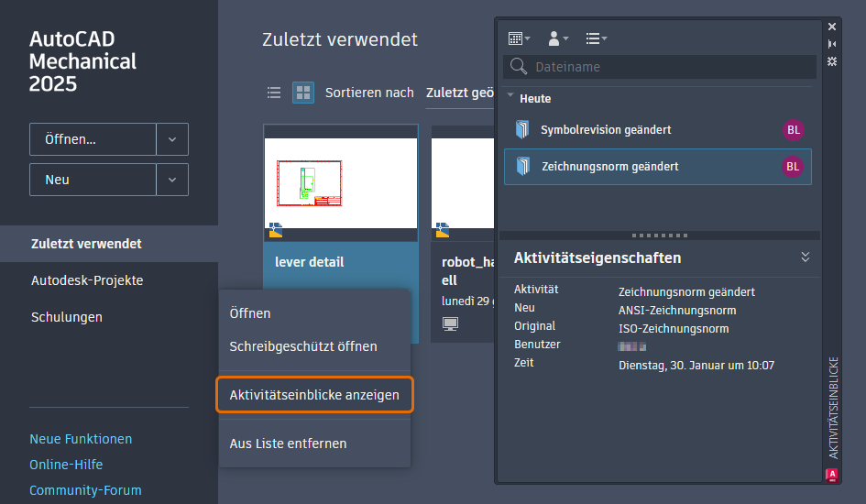Click the palette properties gear icon

[x=832, y=61]
